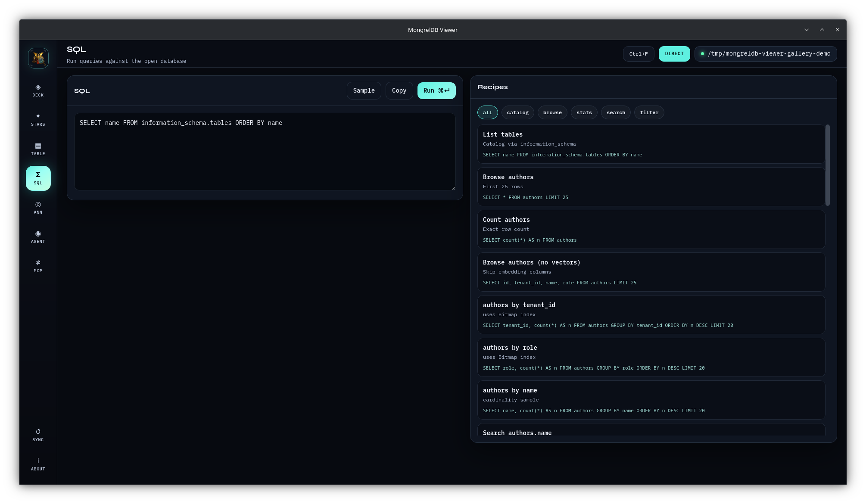The width and height of the screenshot is (866, 504).
Task: Pick the Browse authors recipe
Action: coord(651,187)
